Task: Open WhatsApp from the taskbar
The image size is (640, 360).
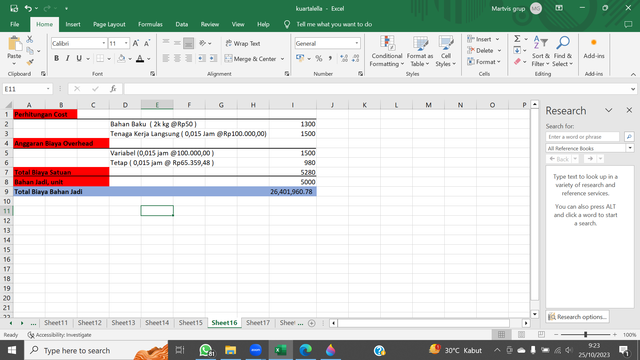Action: click(x=206, y=350)
